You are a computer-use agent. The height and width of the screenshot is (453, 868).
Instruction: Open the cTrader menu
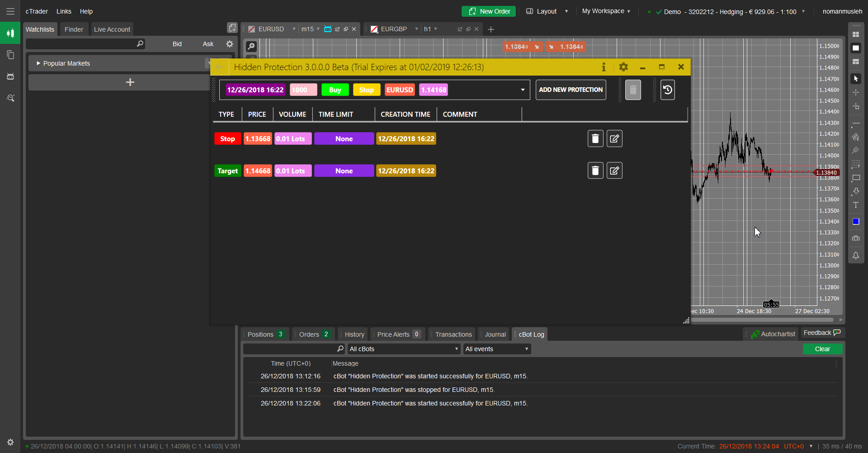[37, 11]
